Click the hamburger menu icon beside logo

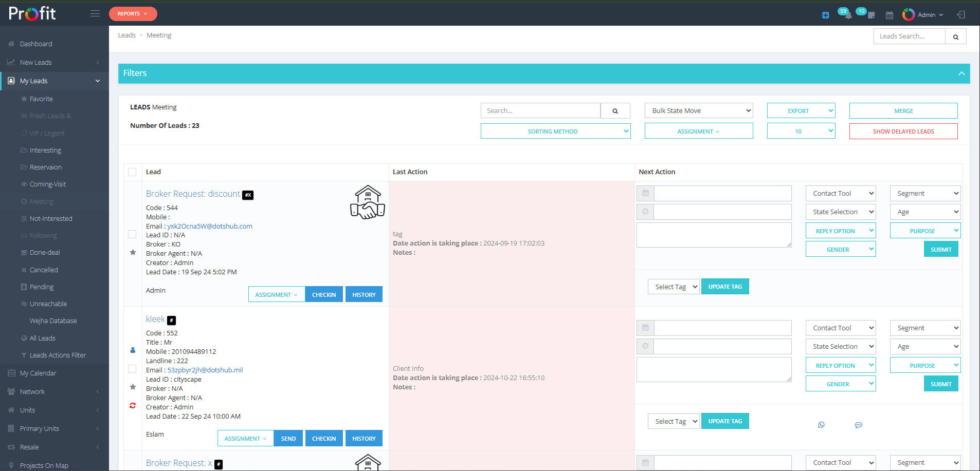pyautogui.click(x=95, y=13)
